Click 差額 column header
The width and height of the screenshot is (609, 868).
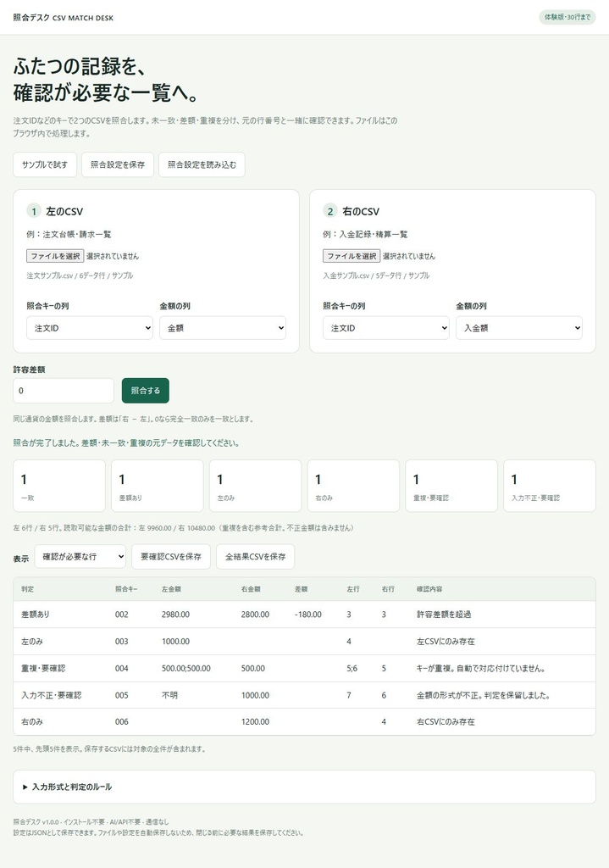click(302, 589)
